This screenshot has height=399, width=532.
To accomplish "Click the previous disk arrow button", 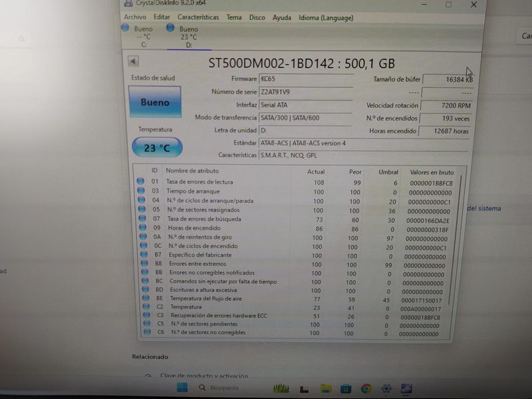I will [x=134, y=61].
